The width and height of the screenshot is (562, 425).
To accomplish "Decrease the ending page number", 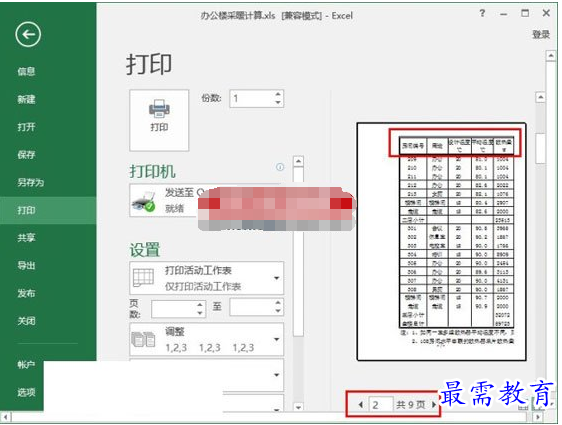I will tap(278, 311).
